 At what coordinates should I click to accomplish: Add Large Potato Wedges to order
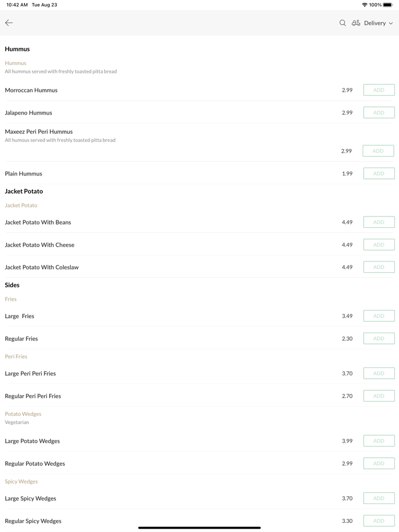click(x=378, y=441)
